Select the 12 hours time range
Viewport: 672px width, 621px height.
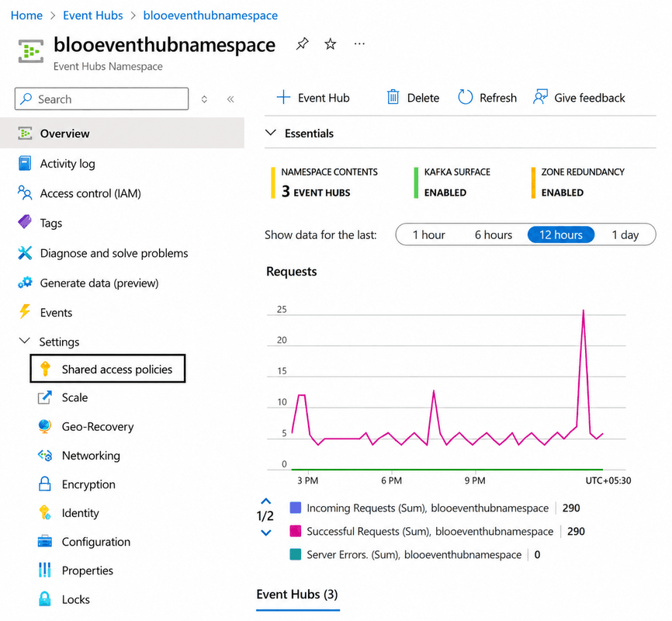560,234
